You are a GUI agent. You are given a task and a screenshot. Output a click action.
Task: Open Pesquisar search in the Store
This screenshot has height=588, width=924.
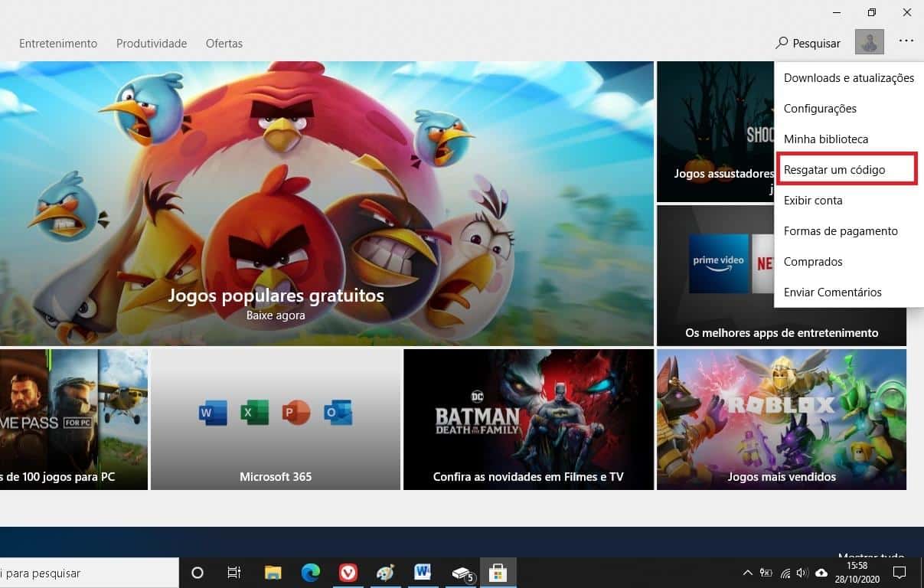pyautogui.click(x=808, y=44)
